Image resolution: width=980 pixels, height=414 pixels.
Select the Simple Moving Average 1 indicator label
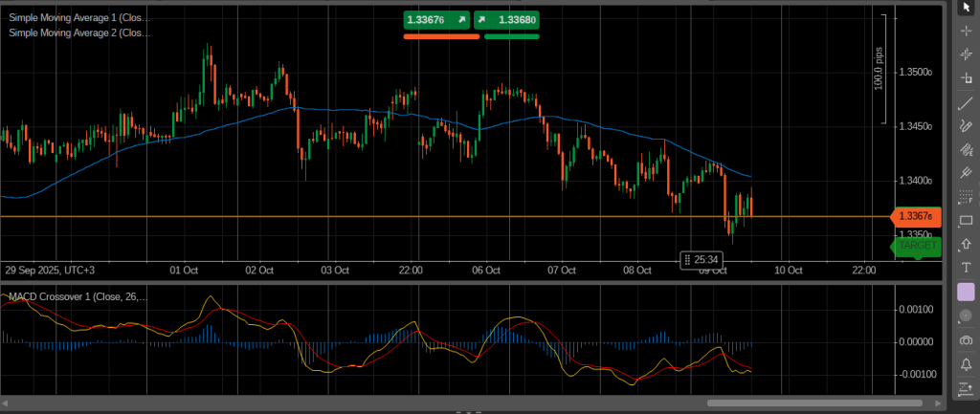[78, 16]
